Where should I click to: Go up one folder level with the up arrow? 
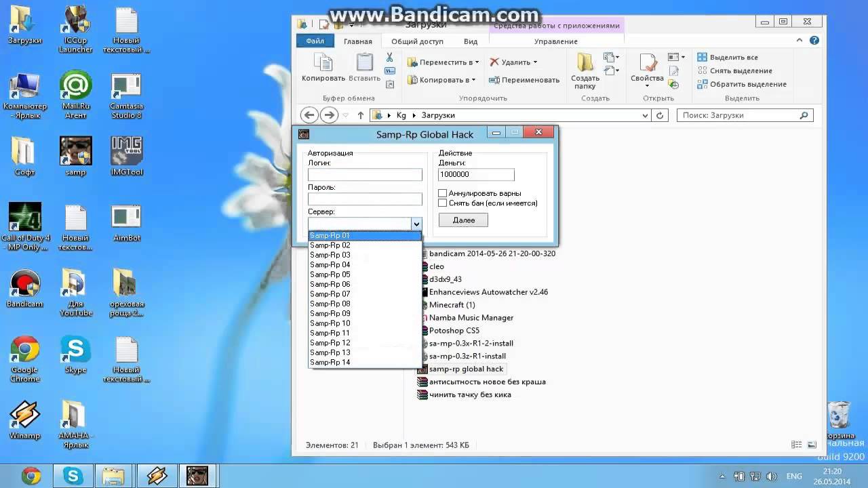coord(360,115)
